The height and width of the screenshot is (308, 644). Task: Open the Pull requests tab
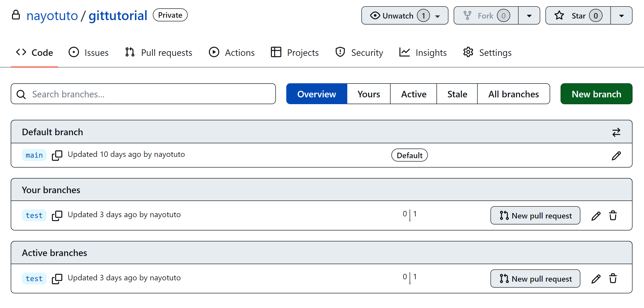(159, 53)
